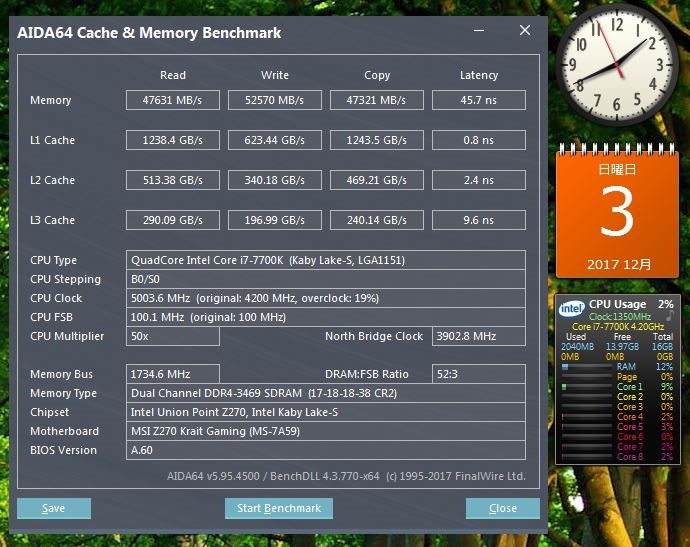Click CPU Usage title in gadget

(x=617, y=305)
